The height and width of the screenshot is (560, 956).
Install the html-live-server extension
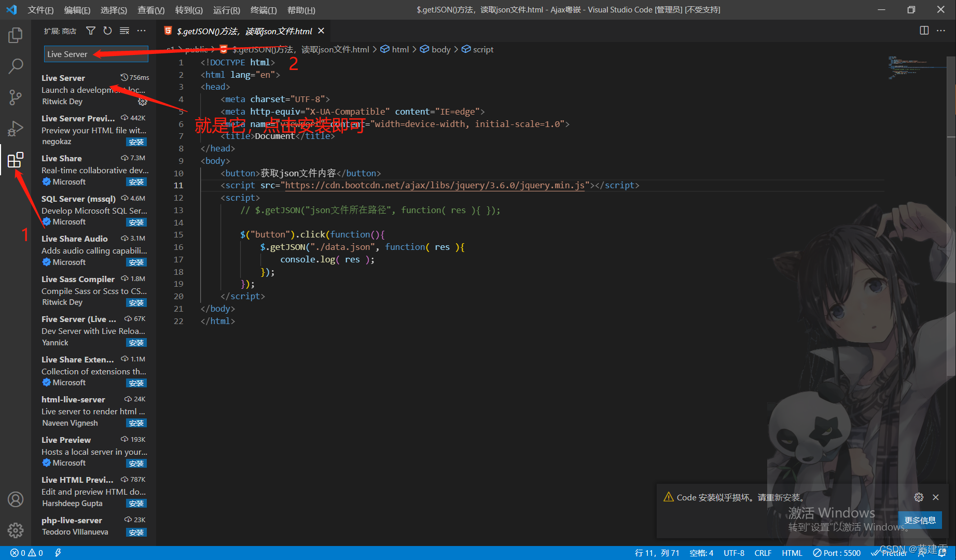[136, 423]
